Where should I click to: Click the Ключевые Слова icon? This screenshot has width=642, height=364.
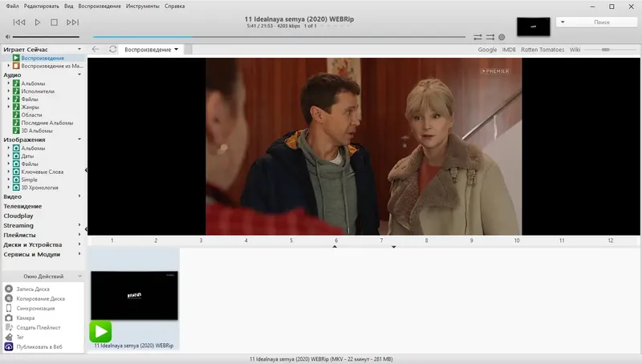click(x=16, y=172)
